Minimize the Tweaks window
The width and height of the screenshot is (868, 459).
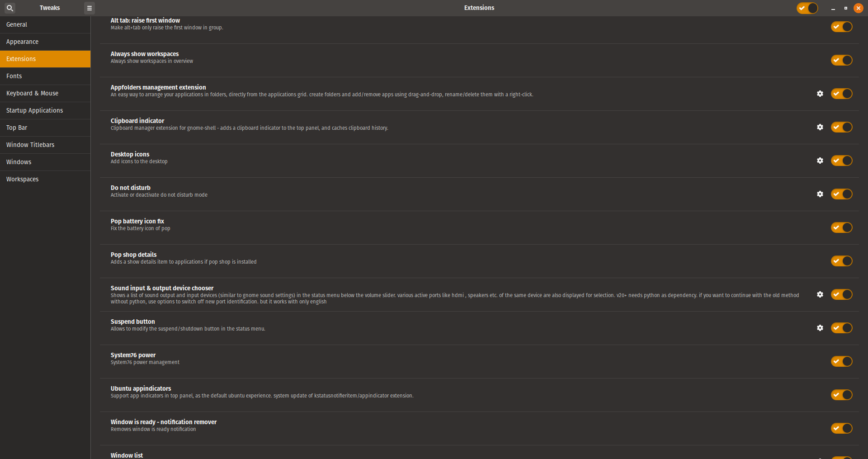click(x=833, y=8)
